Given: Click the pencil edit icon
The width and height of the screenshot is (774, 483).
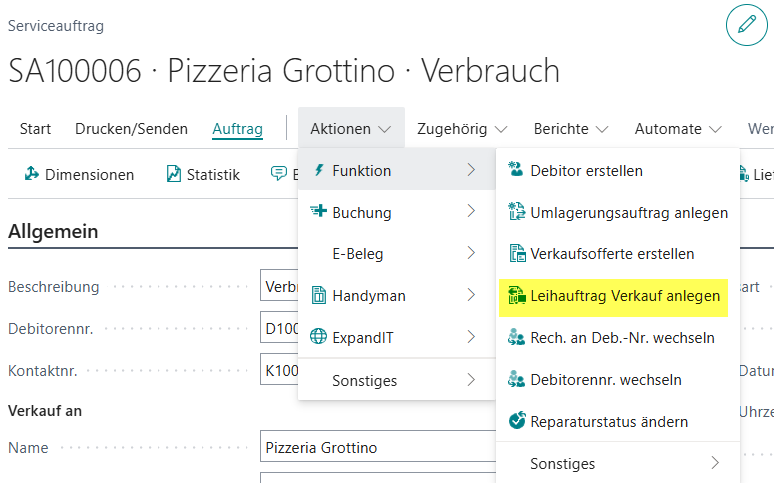Looking at the screenshot, I should (746, 25).
